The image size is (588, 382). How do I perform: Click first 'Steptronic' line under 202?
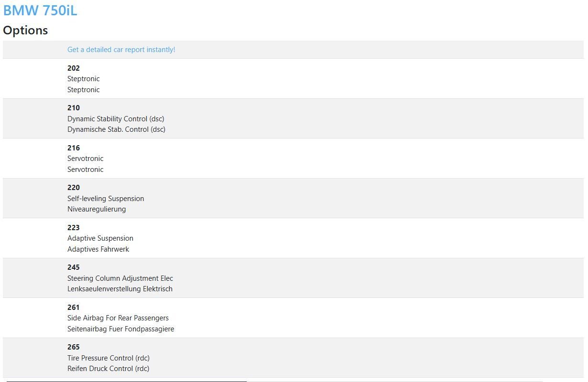[84, 79]
